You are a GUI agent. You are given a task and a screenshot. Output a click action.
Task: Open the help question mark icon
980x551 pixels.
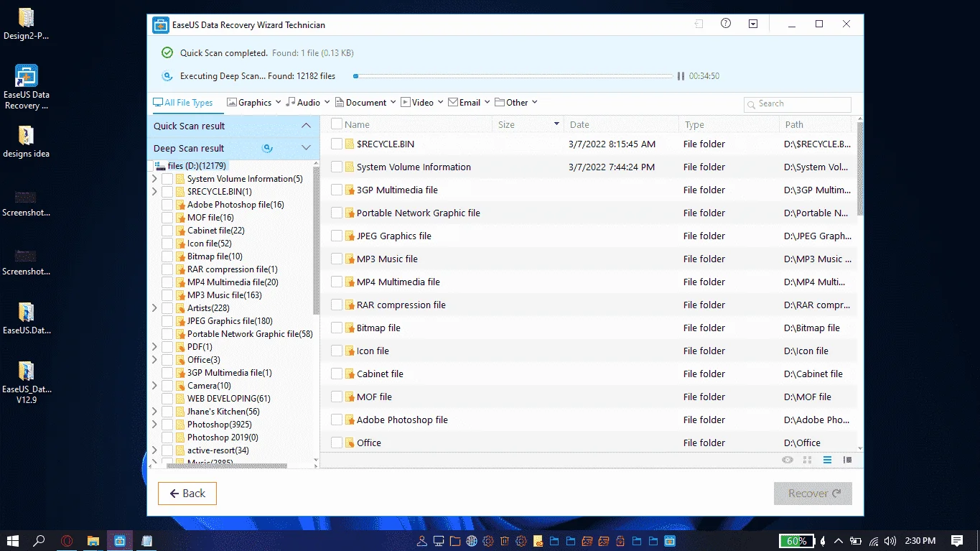[726, 24]
